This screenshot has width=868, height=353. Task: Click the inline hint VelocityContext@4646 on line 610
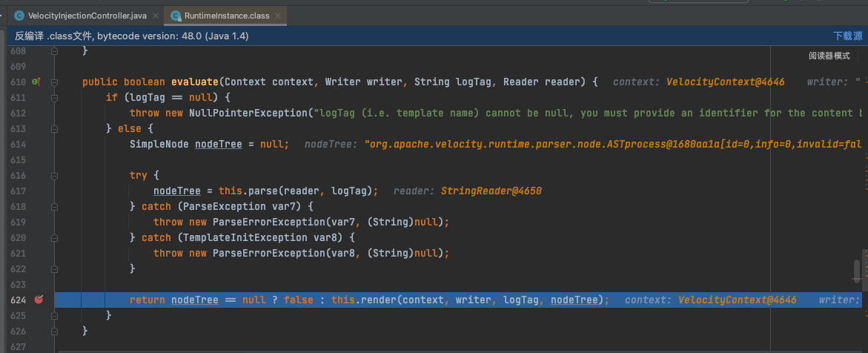tap(725, 82)
